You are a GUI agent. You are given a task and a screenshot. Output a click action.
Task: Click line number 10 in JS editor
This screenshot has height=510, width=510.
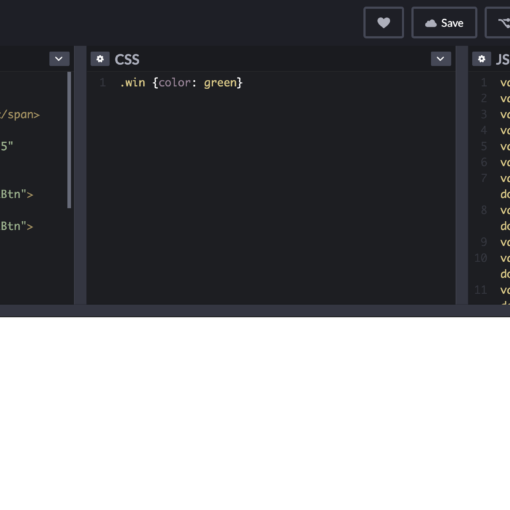[481, 258]
